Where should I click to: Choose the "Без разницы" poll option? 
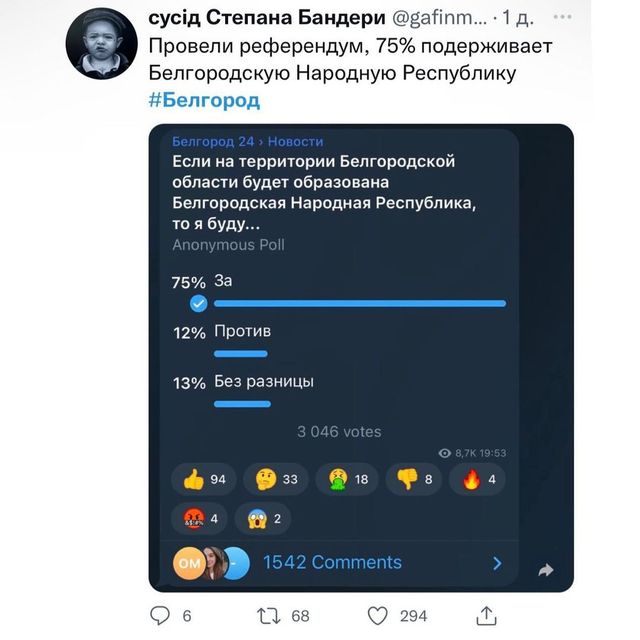264,382
